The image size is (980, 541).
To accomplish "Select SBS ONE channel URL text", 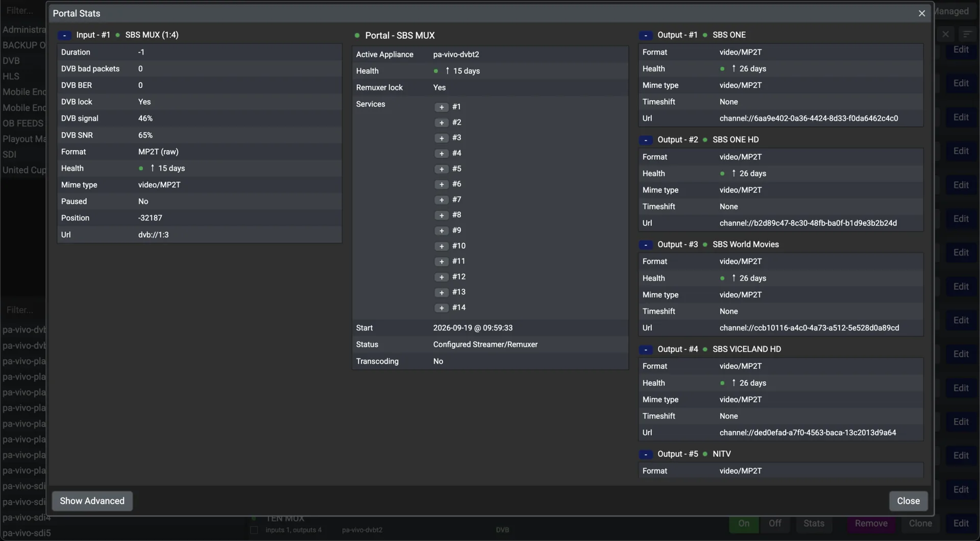I will point(808,119).
